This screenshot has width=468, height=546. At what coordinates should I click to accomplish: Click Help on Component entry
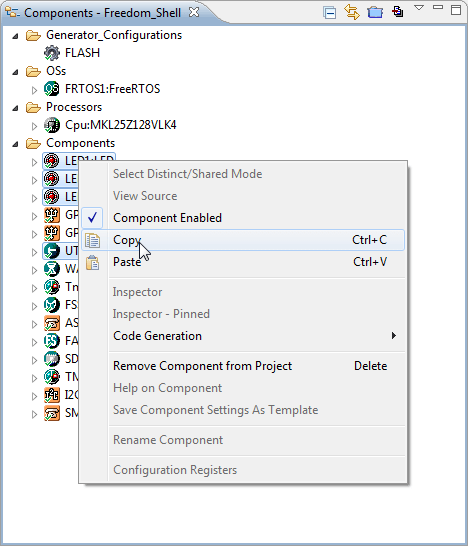243,388
